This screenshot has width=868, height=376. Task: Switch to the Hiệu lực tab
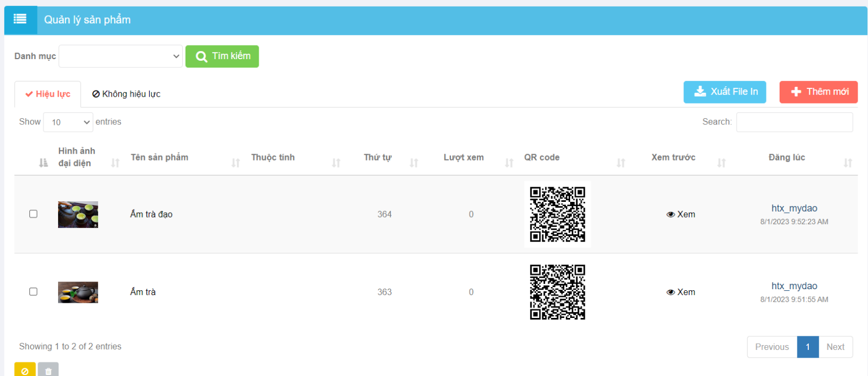(48, 94)
